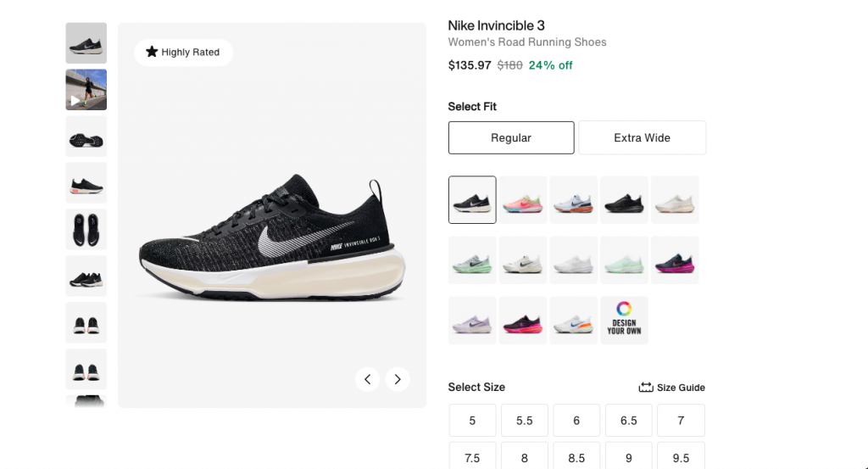
Task: Click the Design Your Own color wheel option
Action: point(624,320)
